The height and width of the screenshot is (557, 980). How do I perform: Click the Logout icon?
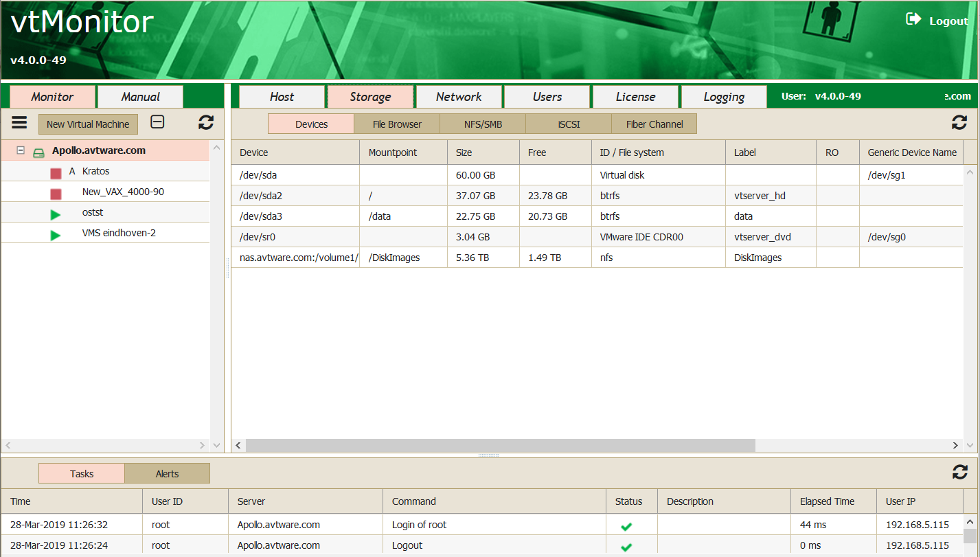913,20
